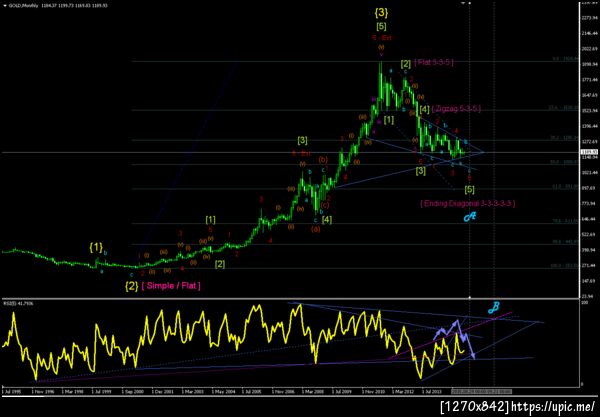Image resolution: width=600 pixels, height=417 pixels.
Task: Select the orange (a) label below 2008 low
Action: coord(316,229)
